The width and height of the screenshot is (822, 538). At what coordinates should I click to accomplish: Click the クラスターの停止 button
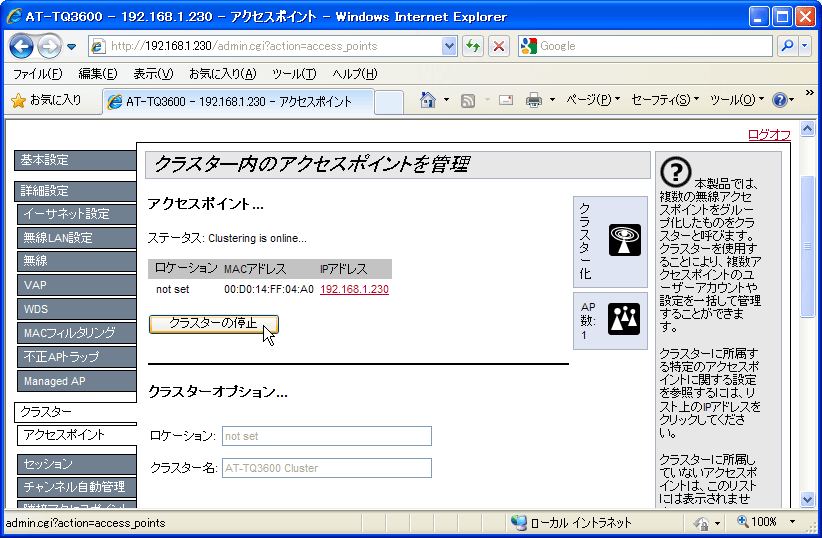(x=213, y=324)
